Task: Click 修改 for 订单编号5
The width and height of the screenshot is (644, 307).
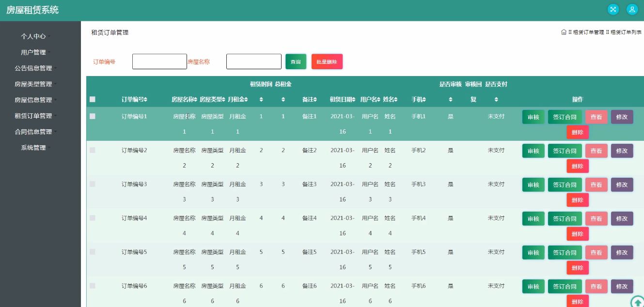Action: [622, 252]
